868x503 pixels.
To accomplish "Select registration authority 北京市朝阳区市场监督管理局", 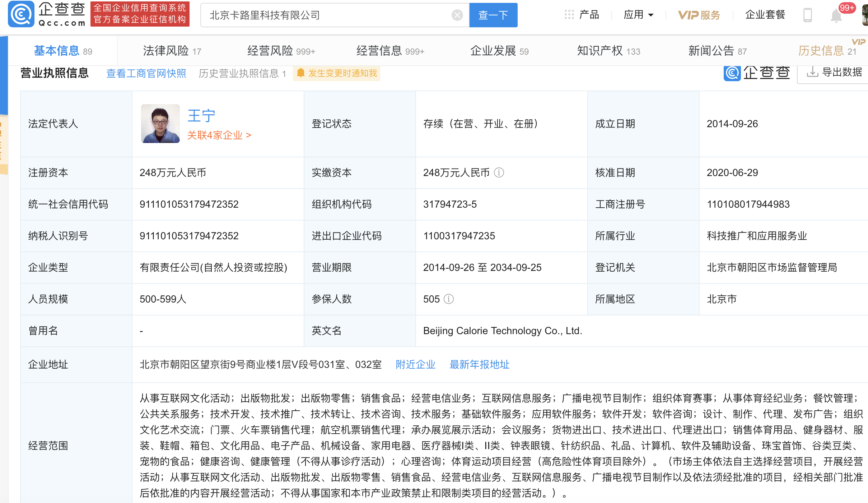I will point(772,268).
